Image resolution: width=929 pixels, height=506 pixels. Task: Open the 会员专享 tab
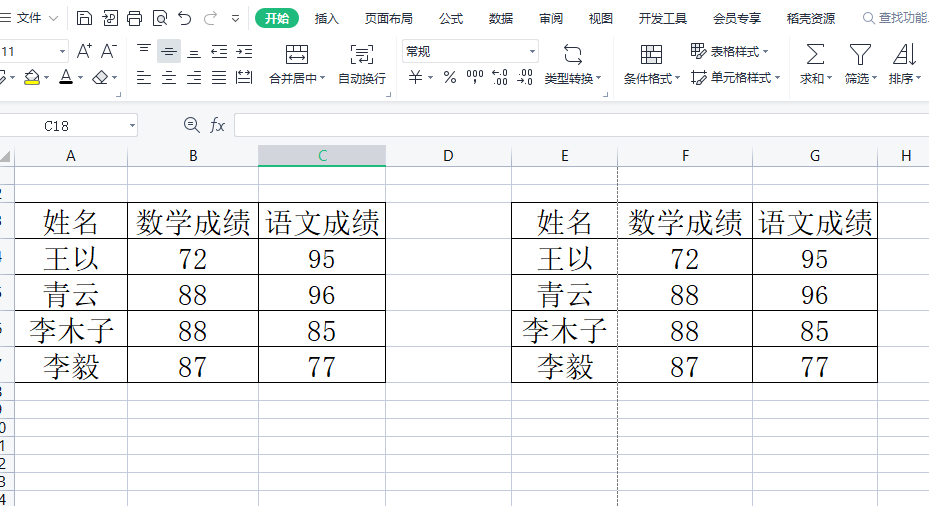736,19
